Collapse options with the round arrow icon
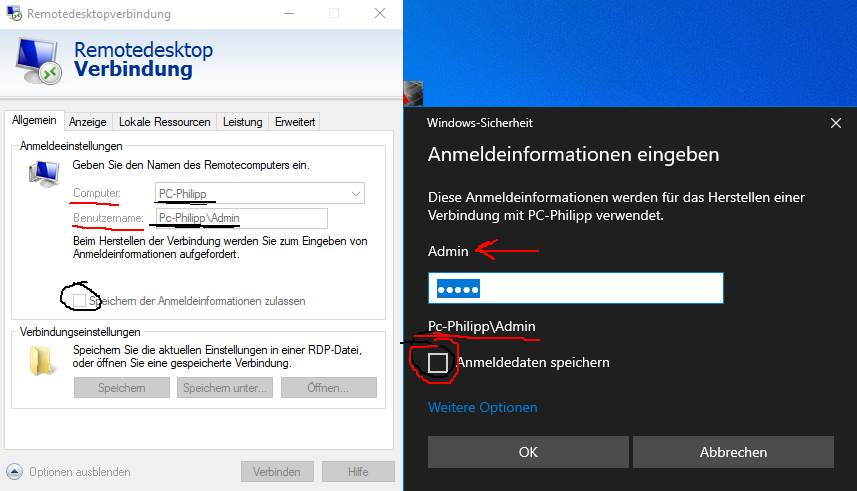This screenshot has width=857, height=491. pos(15,471)
